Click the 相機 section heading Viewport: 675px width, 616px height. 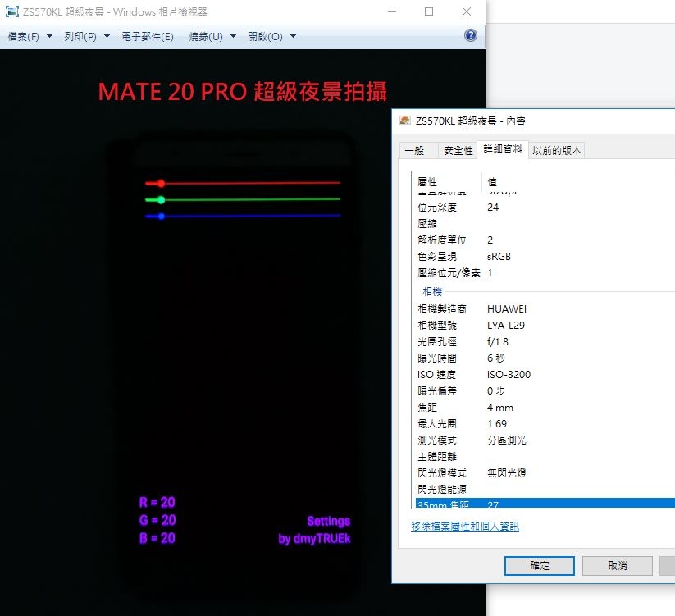(432, 291)
